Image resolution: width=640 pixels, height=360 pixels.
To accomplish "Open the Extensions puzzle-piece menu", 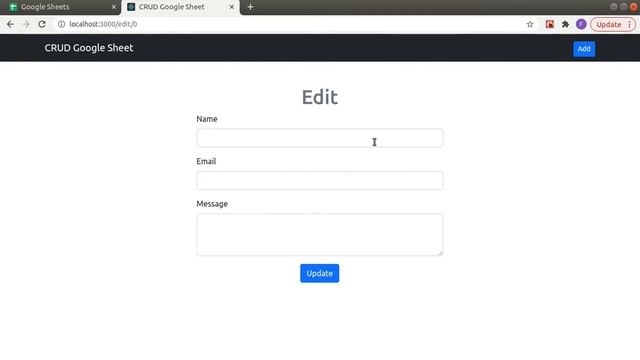I will pyautogui.click(x=565, y=24).
